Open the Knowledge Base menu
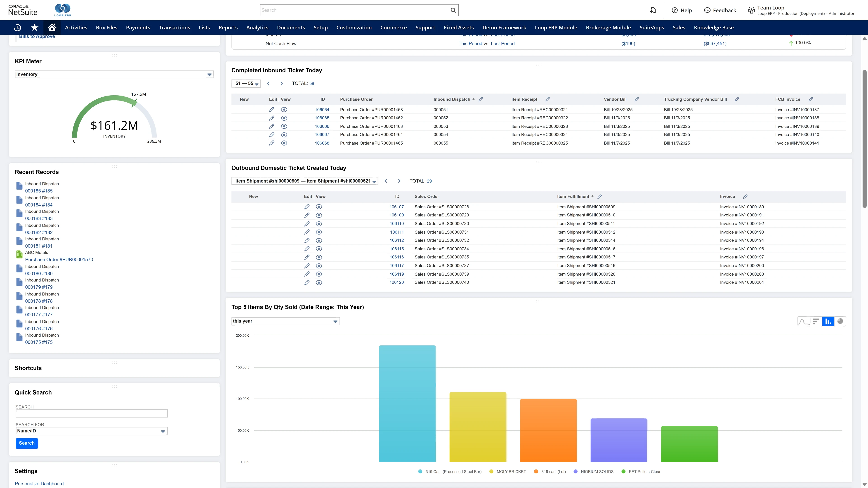 714,28
